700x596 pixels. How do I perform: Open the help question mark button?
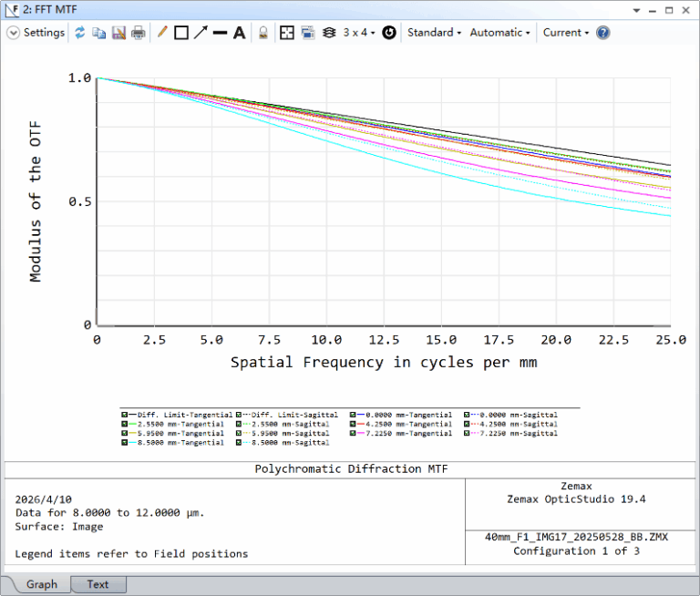[x=602, y=33]
